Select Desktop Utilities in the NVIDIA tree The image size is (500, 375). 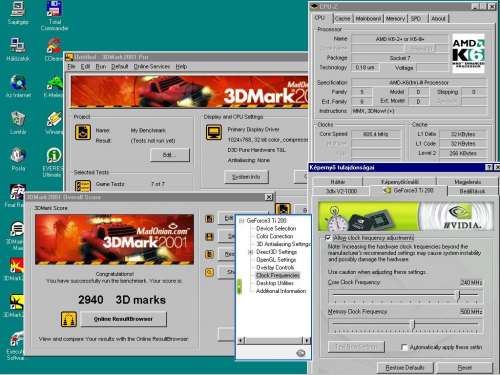coord(275,283)
